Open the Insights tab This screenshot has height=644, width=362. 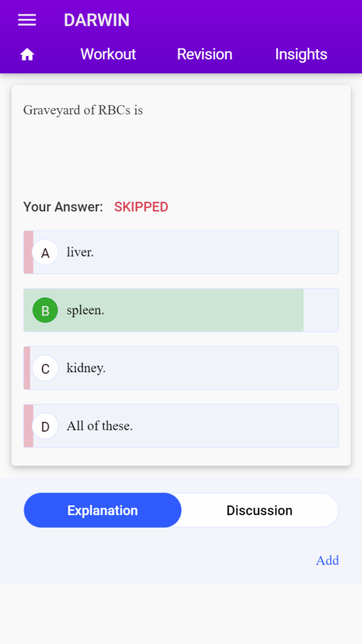coord(301,54)
